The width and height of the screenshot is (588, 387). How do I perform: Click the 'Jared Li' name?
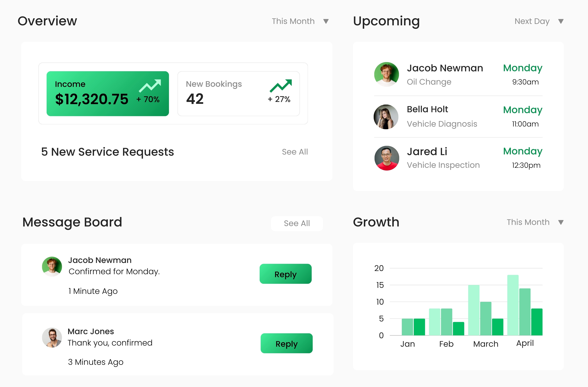427,152
